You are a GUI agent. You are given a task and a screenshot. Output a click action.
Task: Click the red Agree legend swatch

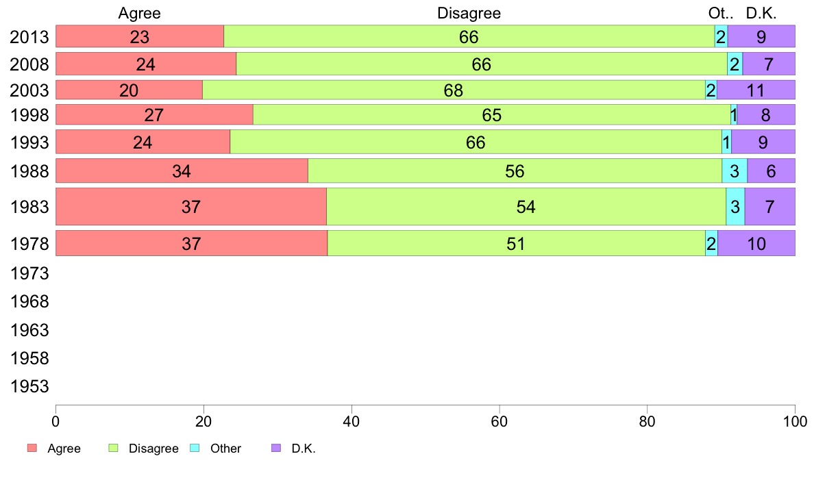coord(32,449)
